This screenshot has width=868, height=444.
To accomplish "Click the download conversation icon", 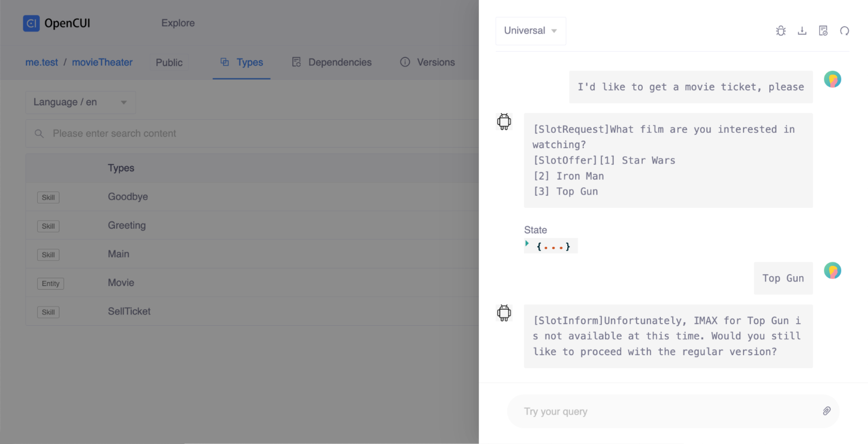I will [802, 31].
